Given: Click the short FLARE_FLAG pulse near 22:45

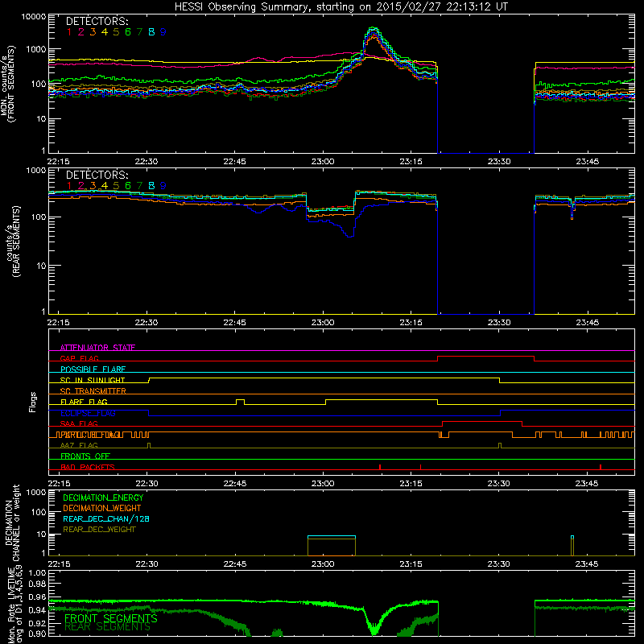Looking at the screenshot, I should [240, 402].
